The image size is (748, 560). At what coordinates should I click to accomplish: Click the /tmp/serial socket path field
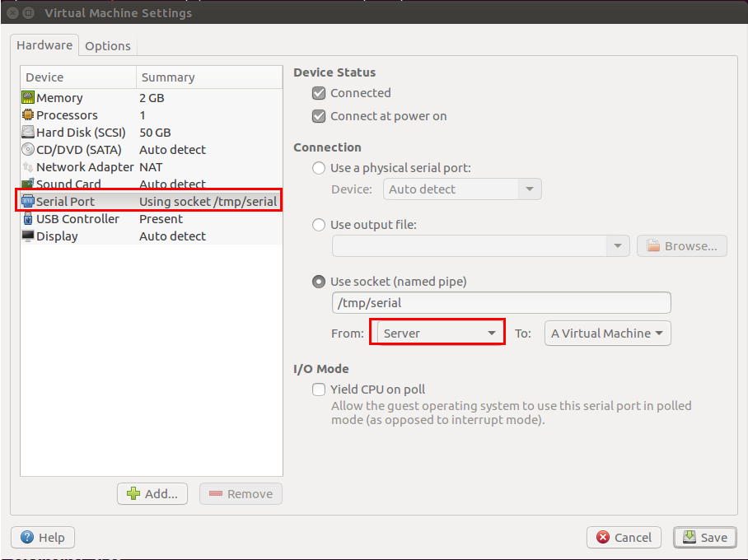click(x=501, y=303)
